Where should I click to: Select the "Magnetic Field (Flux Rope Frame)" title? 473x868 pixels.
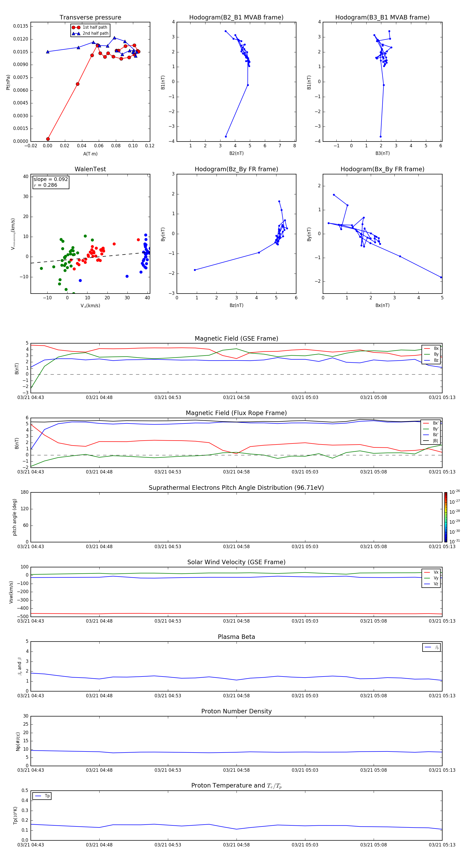(x=236, y=413)
